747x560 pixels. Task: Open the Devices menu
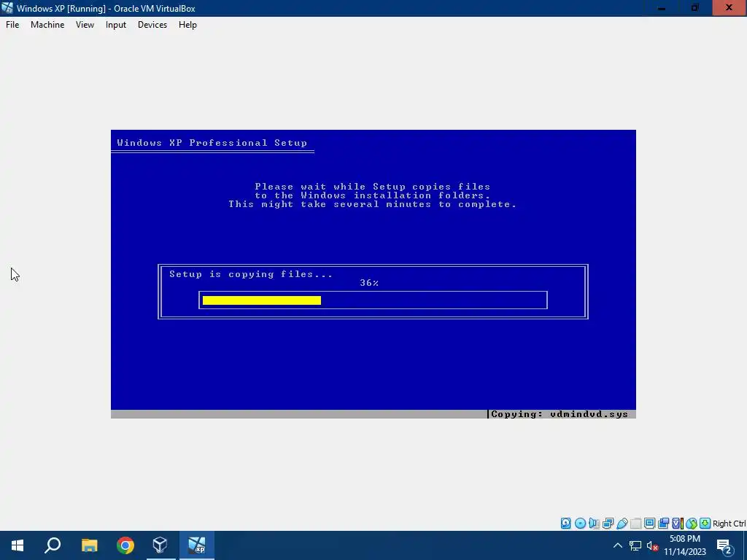click(x=152, y=25)
